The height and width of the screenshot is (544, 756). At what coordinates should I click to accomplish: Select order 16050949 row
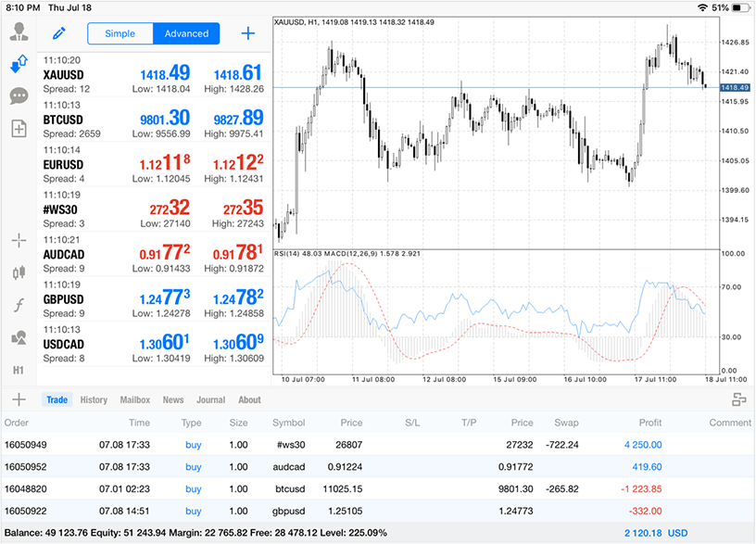pos(378,445)
